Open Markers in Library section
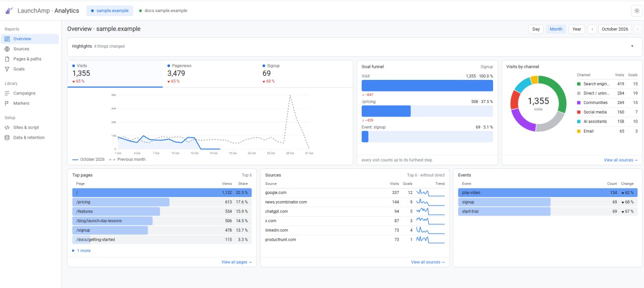644x288 pixels. tap(30, 103)
